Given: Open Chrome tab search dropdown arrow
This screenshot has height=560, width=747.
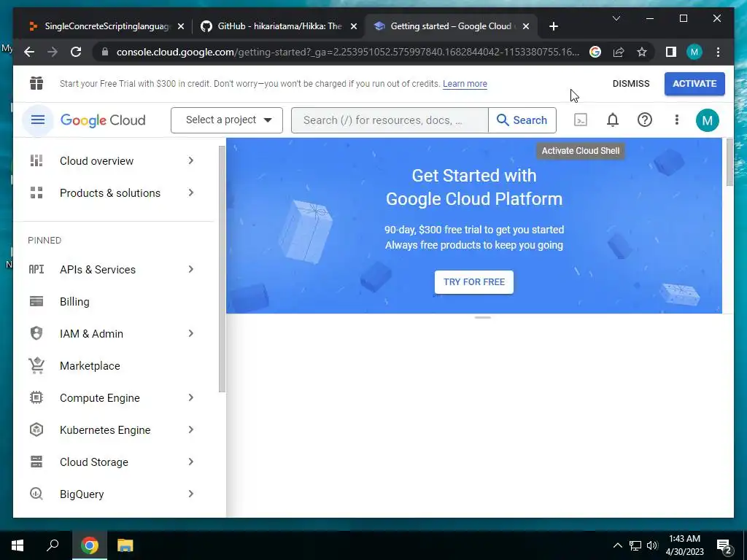Looking at the screenshot, I should (616, 18).
